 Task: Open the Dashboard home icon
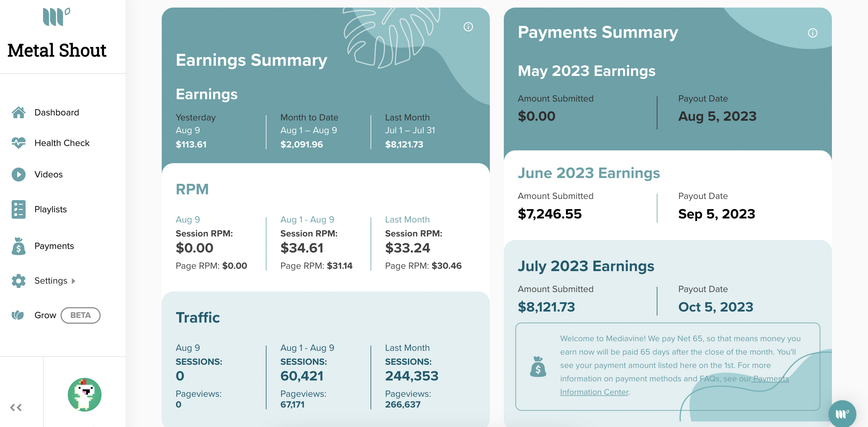tap(19, 113)
